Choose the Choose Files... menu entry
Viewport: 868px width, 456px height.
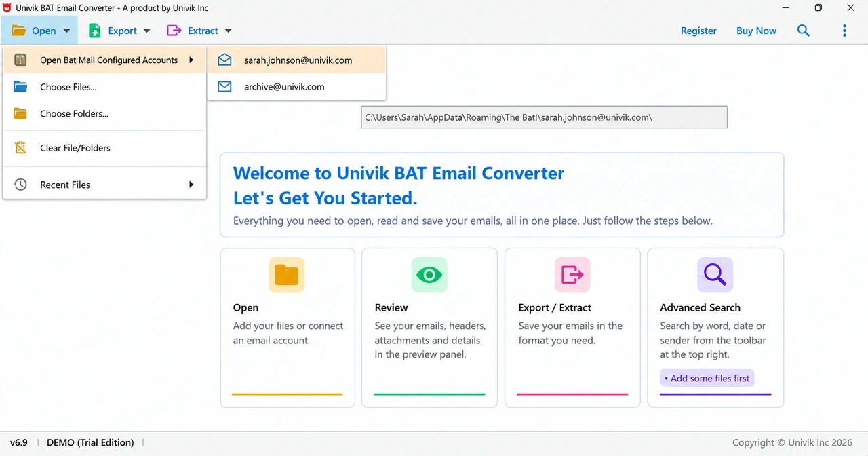pyautogui.click(x=104, y=87)
